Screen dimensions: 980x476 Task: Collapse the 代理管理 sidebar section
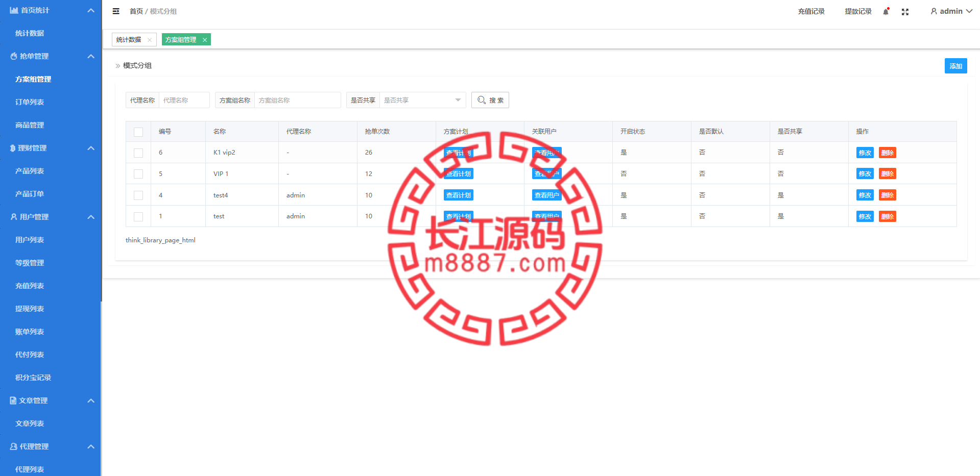coord(91,446)
